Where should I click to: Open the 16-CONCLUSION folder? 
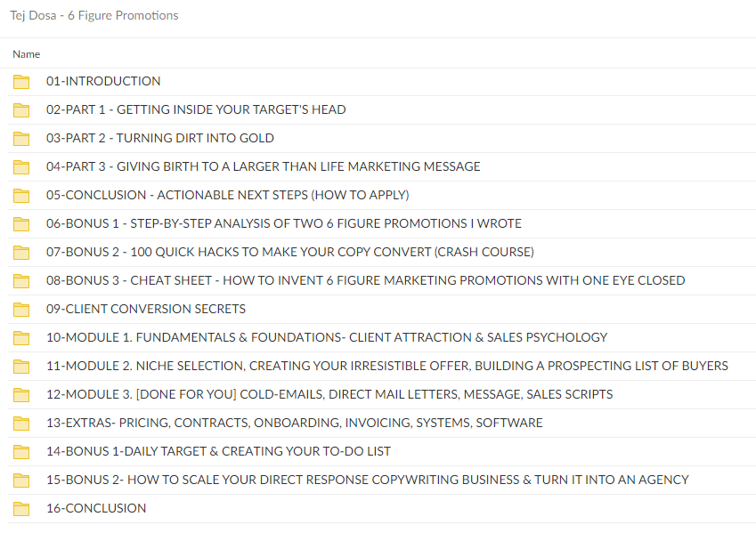(x=96, y=508)
